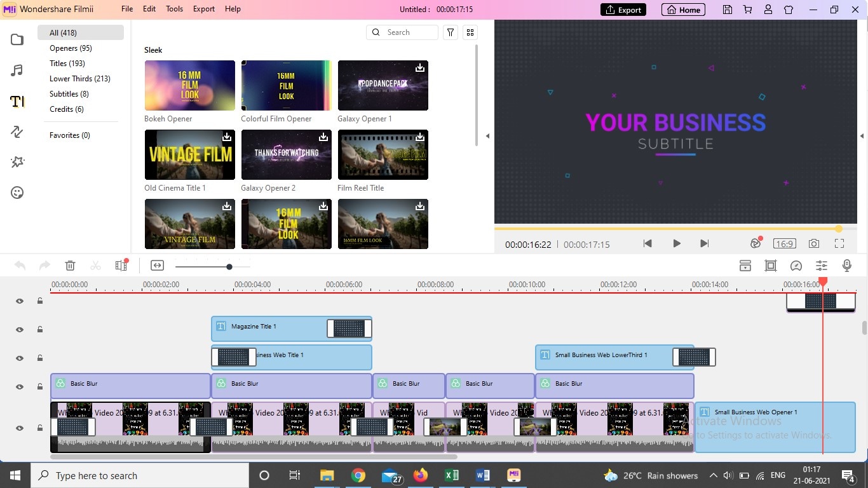Open the save project icon in title bar
This screenshot has height=488, width=868.
pyautogui.click(x=728, y=10)
